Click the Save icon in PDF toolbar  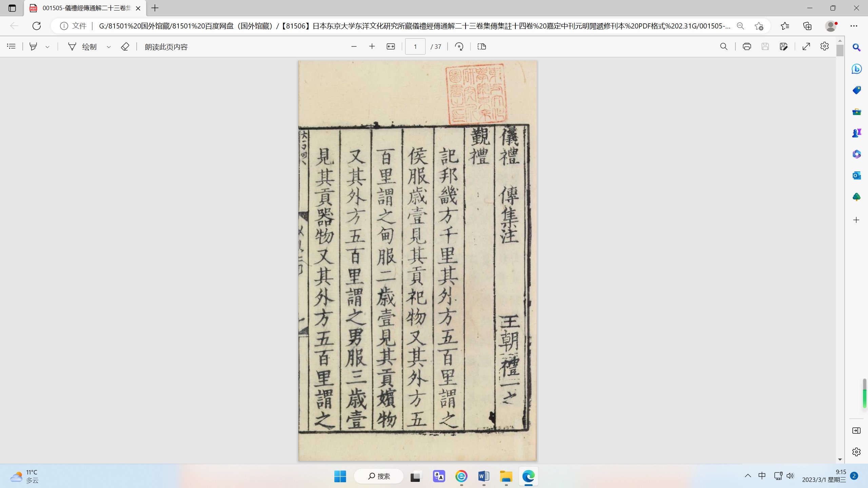(765, 46)
